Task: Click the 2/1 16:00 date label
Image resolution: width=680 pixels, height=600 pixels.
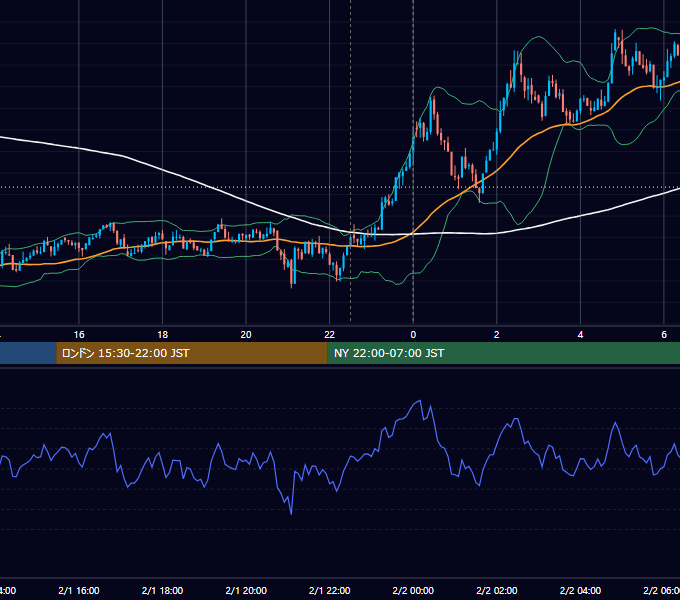Action: [x=79, y=590]
